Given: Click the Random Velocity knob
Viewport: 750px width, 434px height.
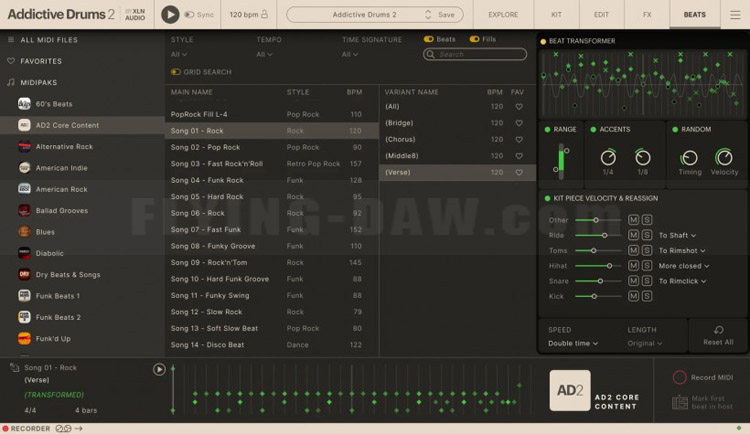Looking at the screenshot, I should [x=724, y=157].
